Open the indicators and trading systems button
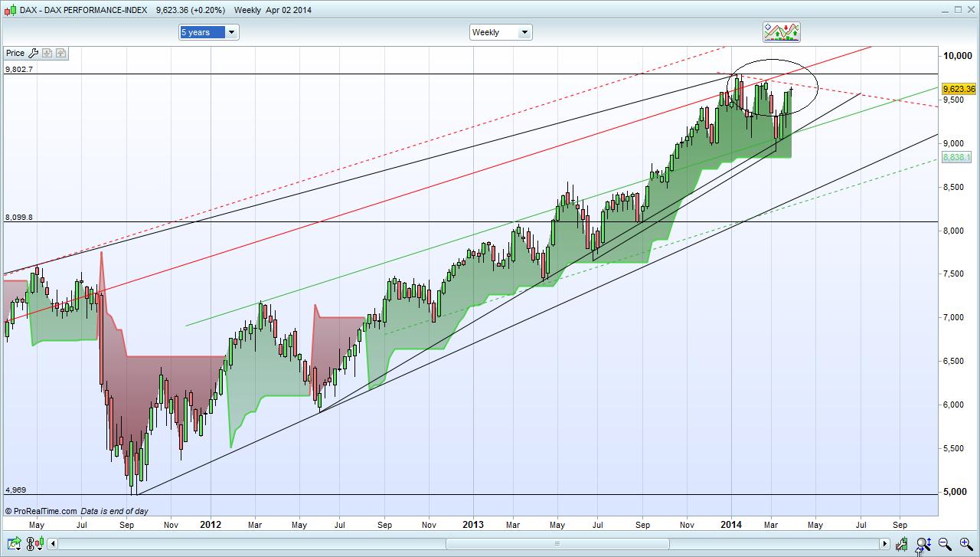The image size is (980, 557). (x=781, y=32)
